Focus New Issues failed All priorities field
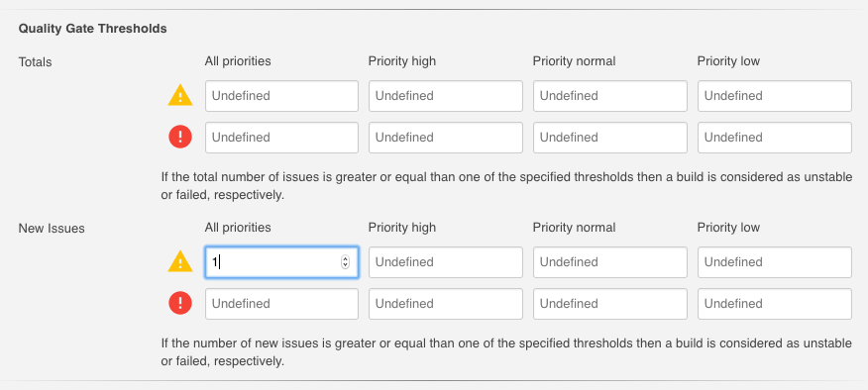 point(281,304)
